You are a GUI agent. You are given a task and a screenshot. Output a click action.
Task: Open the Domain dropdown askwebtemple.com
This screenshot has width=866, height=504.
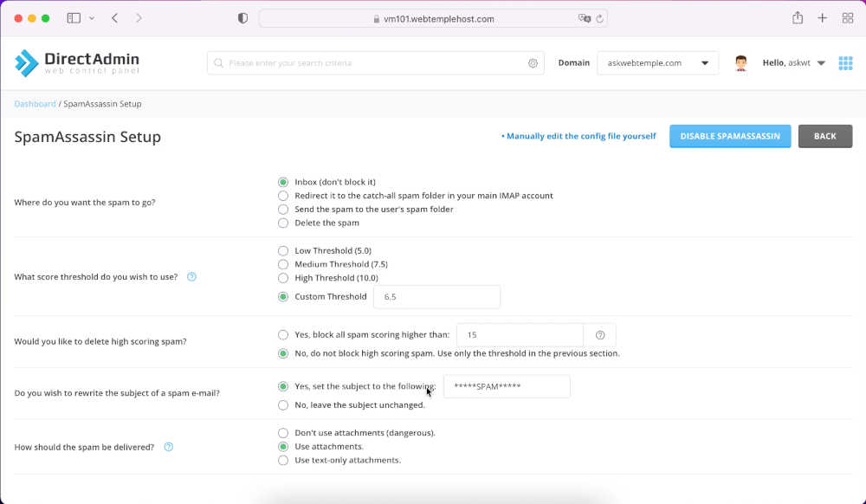[657, 63]
